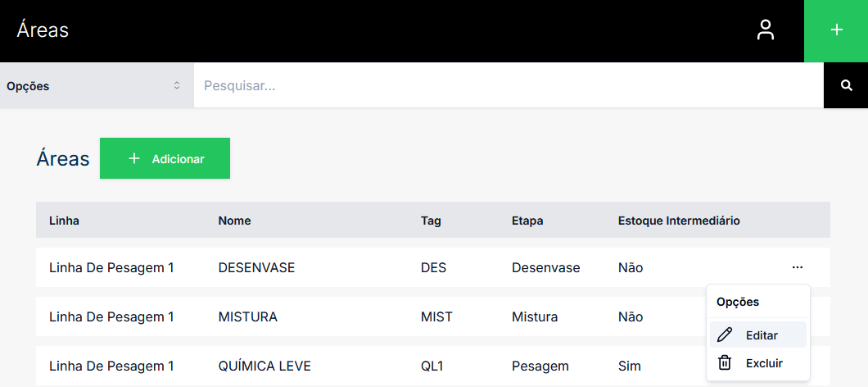The image size is (868, 387).
Task: Select the QUÍMICA LEVE row name
Action: click(x=264, y=366)
